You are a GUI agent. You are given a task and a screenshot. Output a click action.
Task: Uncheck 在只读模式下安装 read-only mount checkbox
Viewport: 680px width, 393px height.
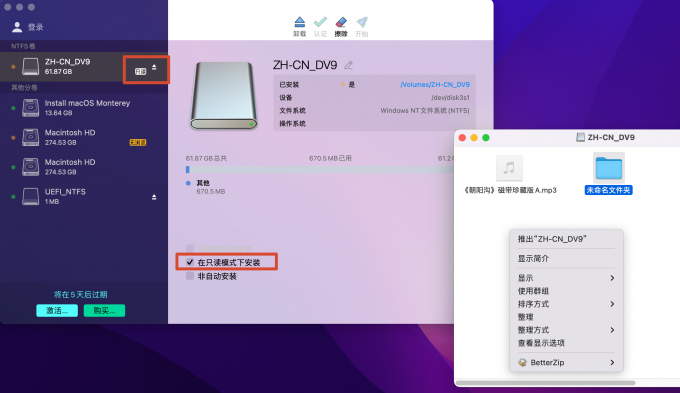[190, 262]
